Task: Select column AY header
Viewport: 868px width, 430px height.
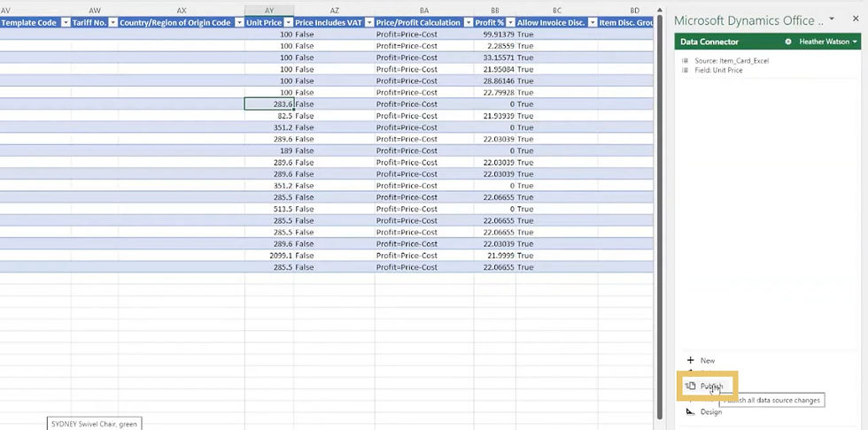Action: 269,11
